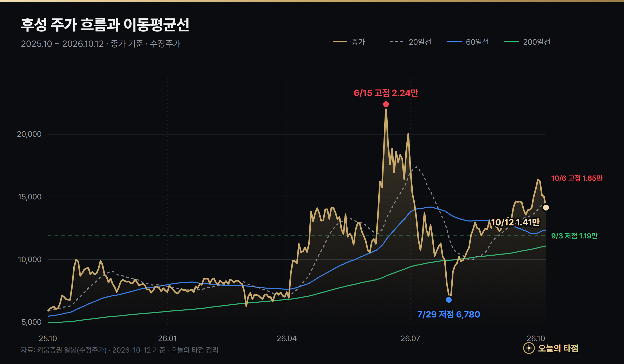Click the 오늘의 타점 brand text

pos(558,348)
